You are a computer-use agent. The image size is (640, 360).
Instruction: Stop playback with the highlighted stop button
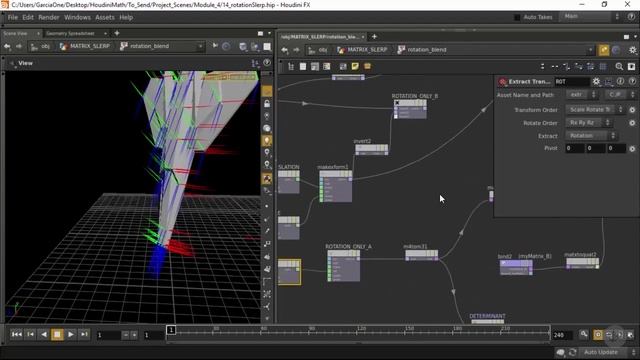[57, 335]
